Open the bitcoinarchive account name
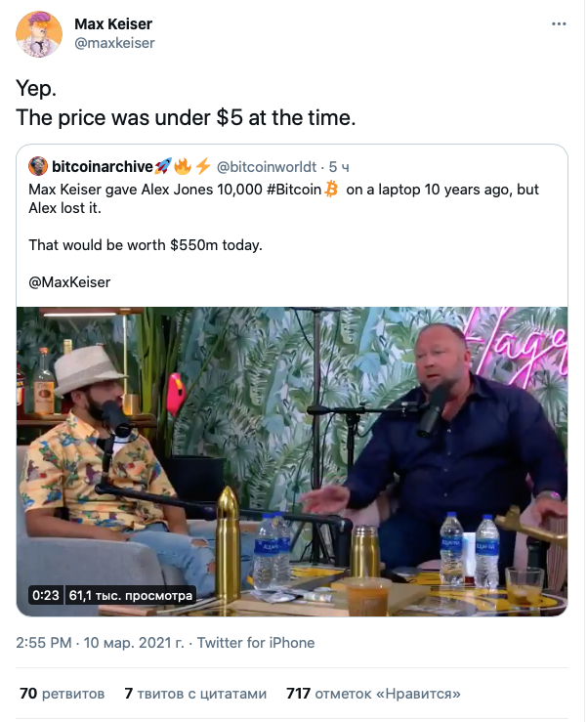Screen dimensions: 588x722 tap(102, 166)
